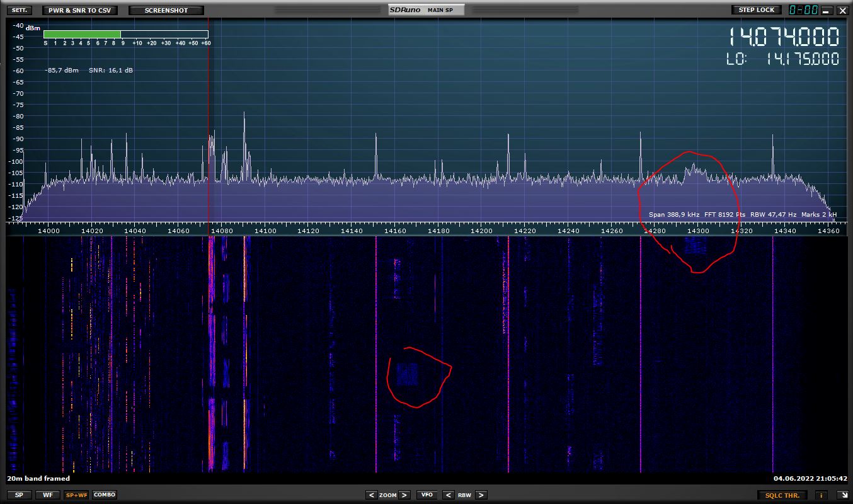Image resolution: width=853 pixels, height=504 pixels.
Task: Click the S-meter signal strength bar
Action: [126, 35]
